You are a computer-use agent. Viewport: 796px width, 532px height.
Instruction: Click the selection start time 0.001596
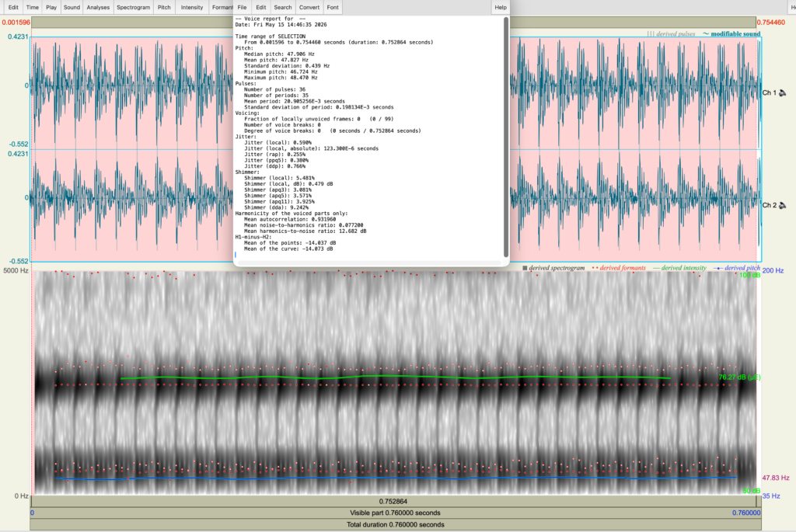click(x=16, y=23)
